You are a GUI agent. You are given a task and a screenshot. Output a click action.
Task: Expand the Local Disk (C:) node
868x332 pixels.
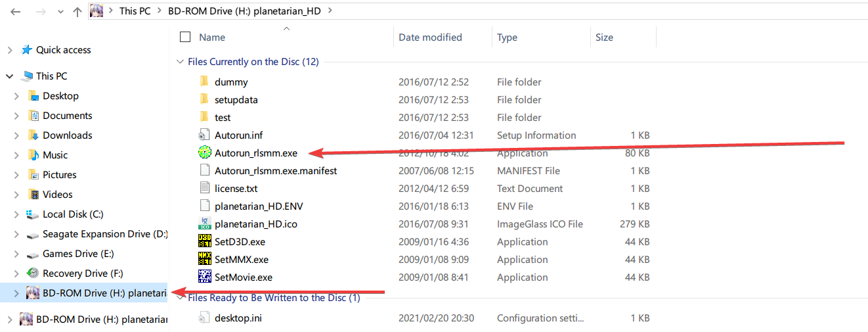(16, 214)
